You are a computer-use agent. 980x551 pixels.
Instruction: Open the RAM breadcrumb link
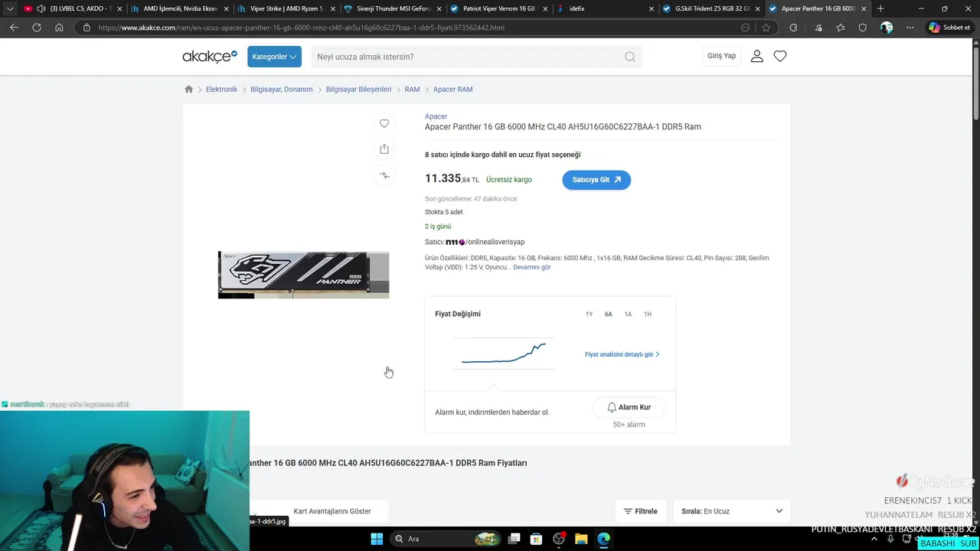[412, 90]
